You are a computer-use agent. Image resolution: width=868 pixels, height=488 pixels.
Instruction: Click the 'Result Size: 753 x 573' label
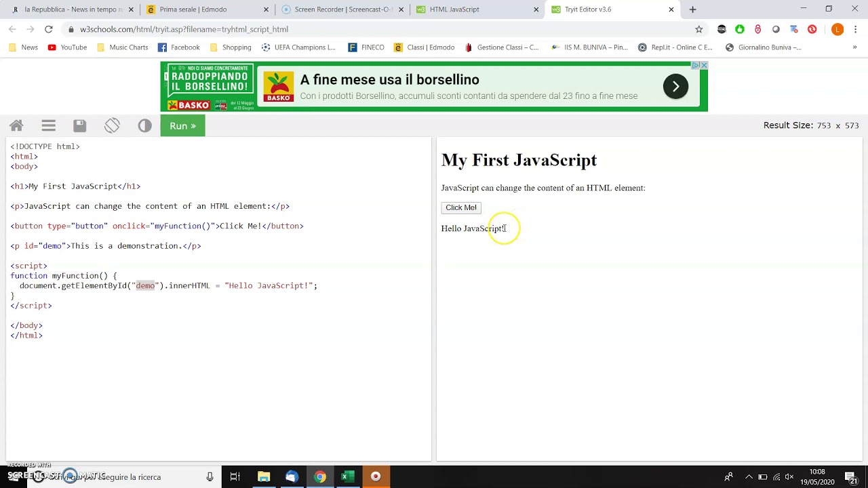coord(811,125)
